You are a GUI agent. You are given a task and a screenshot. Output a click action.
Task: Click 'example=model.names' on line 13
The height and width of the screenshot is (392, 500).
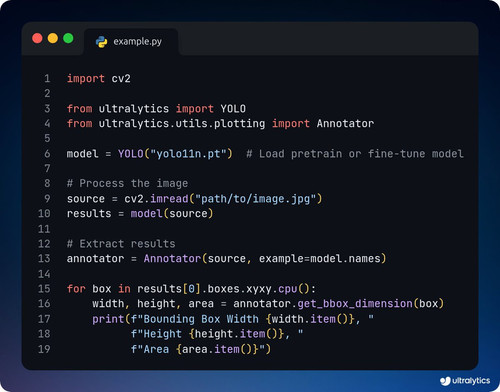[320, 259]
